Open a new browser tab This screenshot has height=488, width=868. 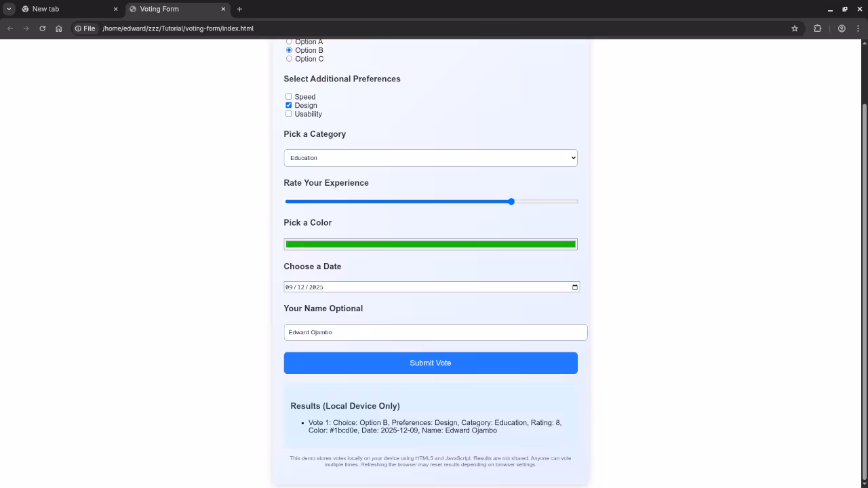pos(239,9)
